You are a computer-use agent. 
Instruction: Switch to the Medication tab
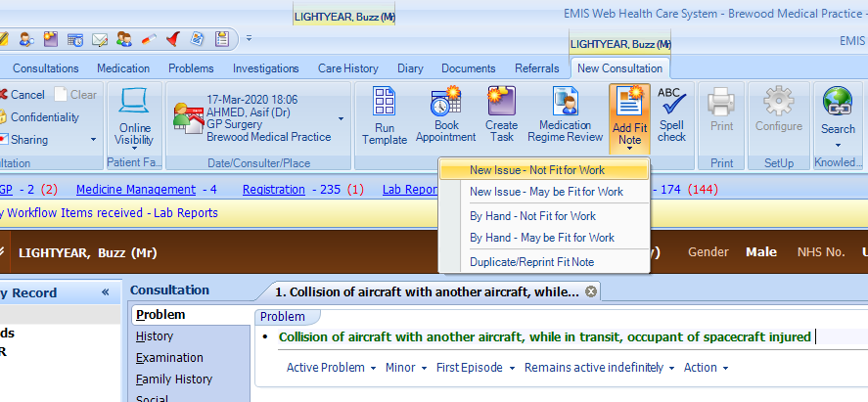(122, 68)
